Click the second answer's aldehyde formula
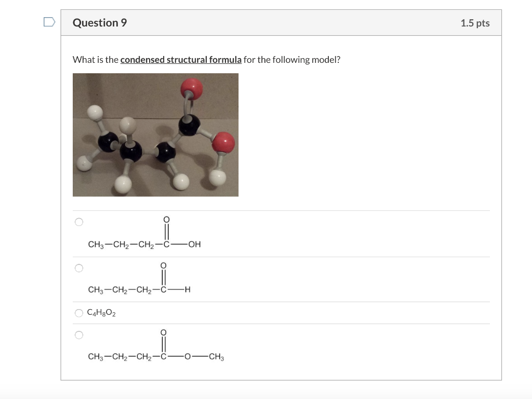 (140, 289)
